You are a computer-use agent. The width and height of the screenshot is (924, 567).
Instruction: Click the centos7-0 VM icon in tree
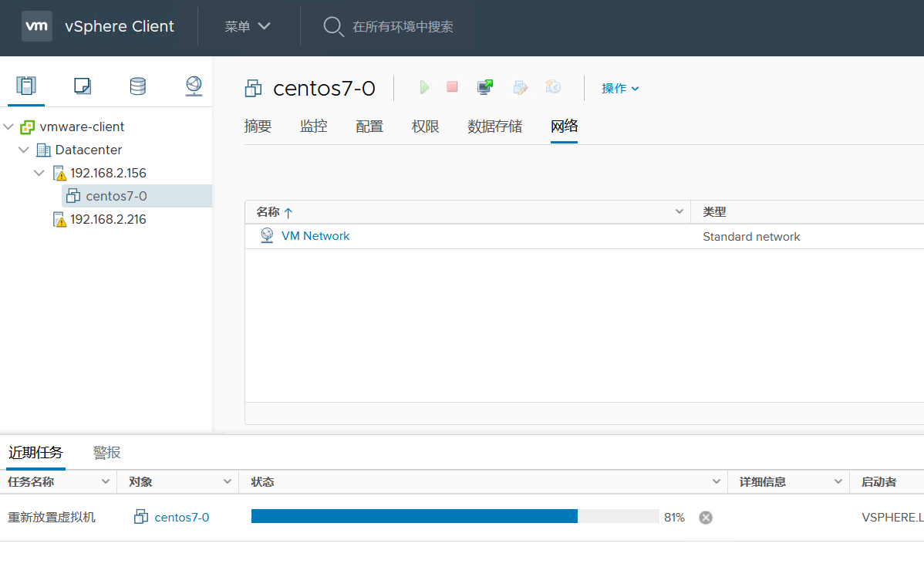tap(73, 196)
